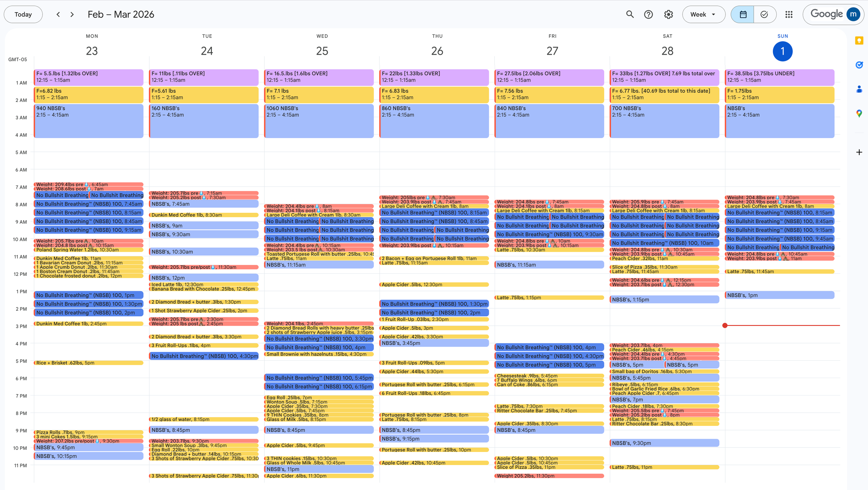Open Google Maps in side panel
Screen dimensions: 868x490
pos(859,113)
